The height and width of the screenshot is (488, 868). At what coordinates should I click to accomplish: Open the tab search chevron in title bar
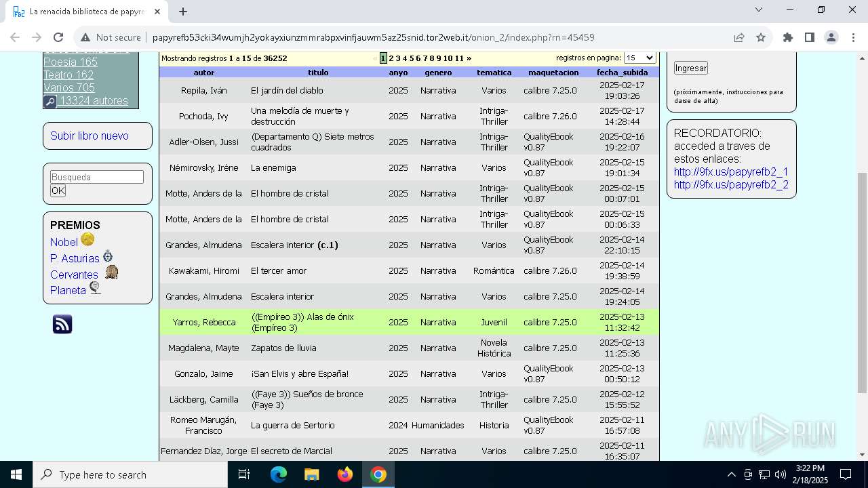coord(759,9)
